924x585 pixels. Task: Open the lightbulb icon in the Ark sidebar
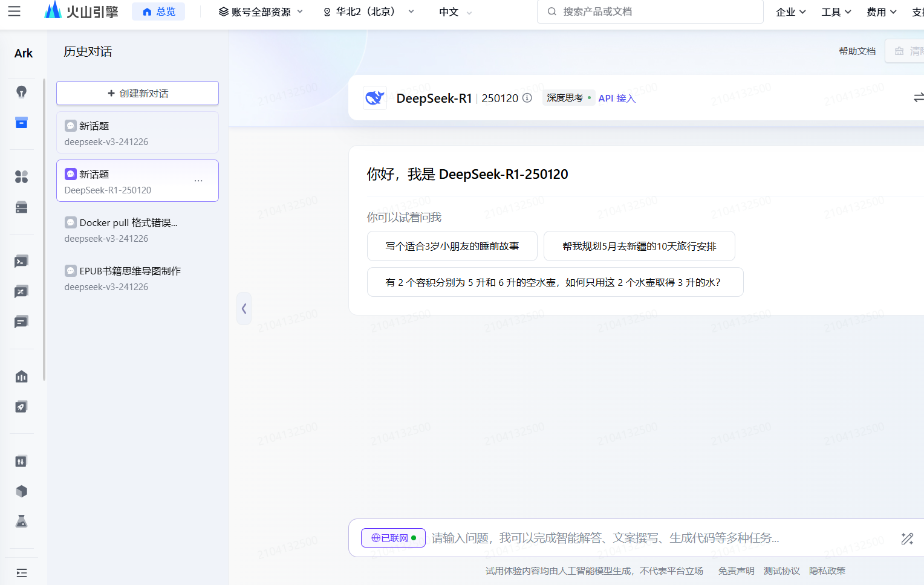tap(22, 92)
